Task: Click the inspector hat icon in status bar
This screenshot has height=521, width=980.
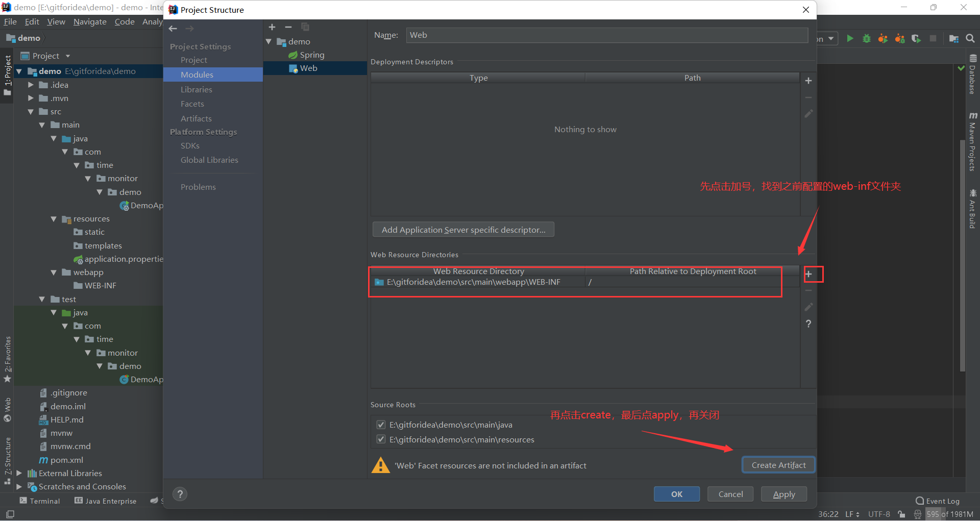Action: [918, 514]
